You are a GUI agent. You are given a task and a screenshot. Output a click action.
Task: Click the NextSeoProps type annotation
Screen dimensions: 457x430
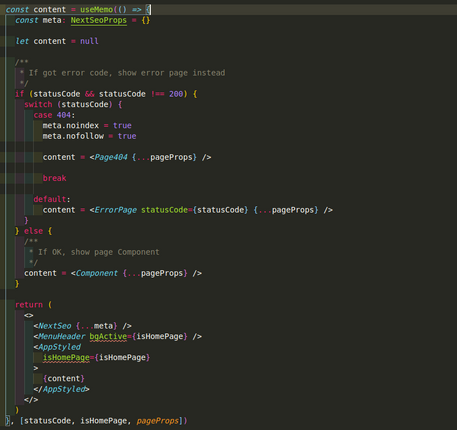tap(99, 20)
